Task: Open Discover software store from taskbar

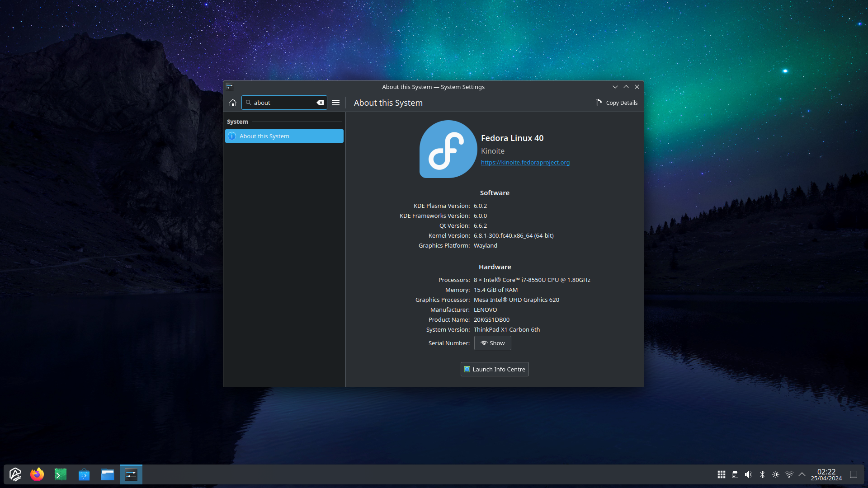Action: [84, 474]
